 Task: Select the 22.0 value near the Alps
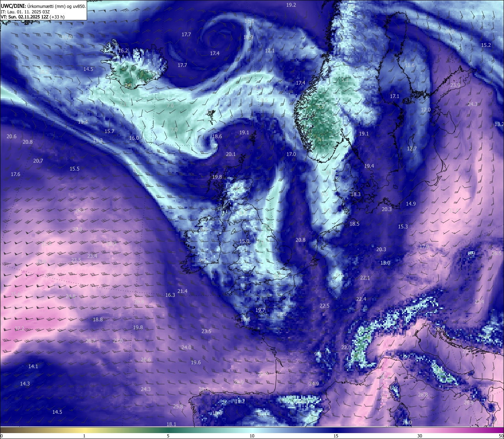[x=346, y=347]
